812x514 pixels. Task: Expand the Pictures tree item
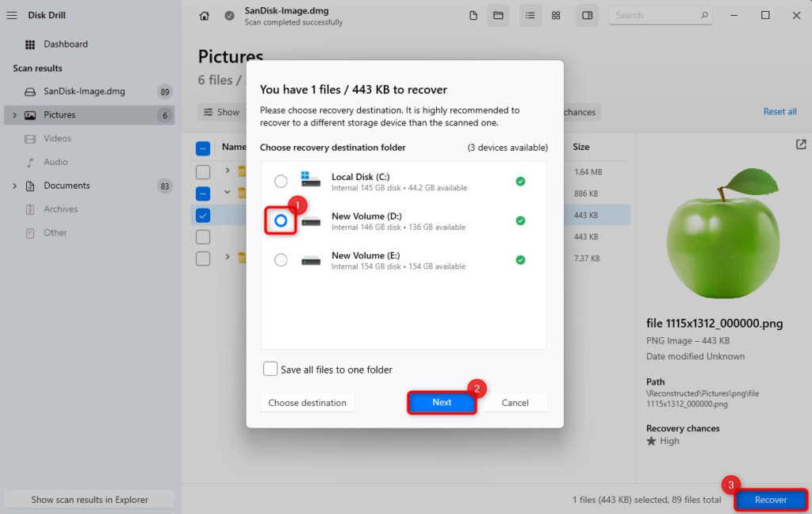click(x=13, y=115)
